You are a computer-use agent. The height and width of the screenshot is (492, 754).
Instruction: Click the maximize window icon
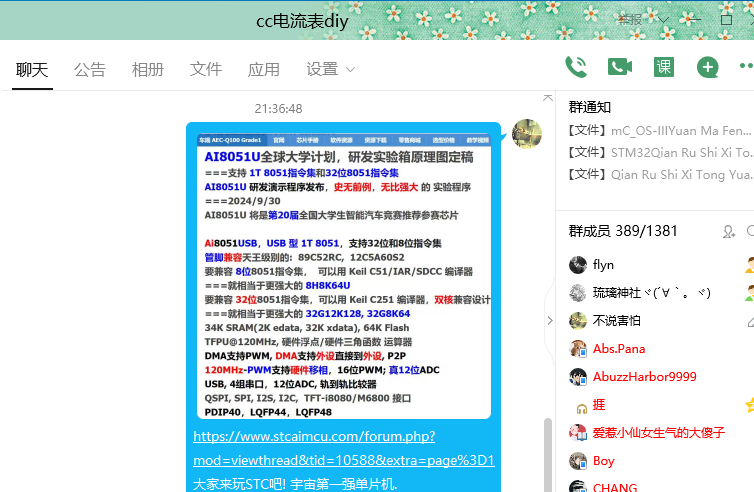pos(727,20)
